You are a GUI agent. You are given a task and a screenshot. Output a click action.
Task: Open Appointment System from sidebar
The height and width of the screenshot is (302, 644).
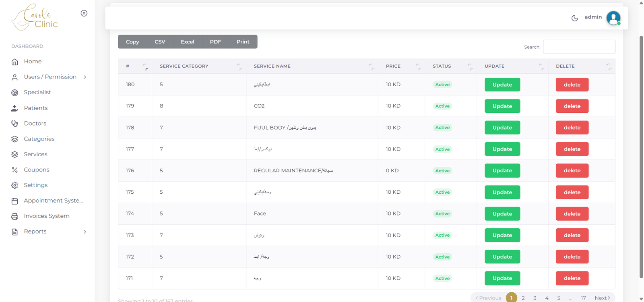(53, 201)
